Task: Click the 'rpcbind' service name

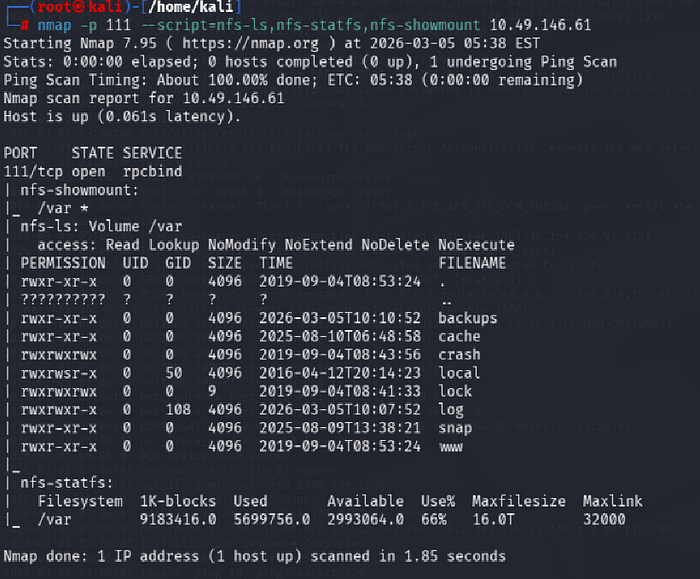Action: pos(152,172)
